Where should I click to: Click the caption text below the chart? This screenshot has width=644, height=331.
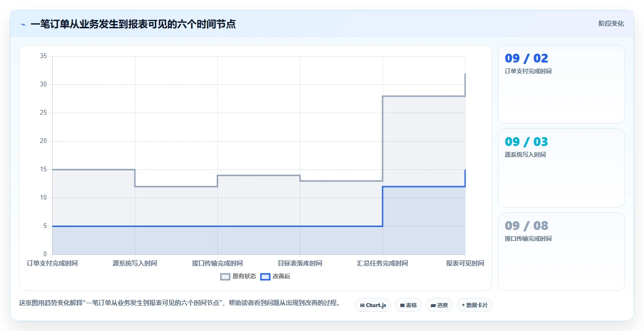tap(179, 303)
